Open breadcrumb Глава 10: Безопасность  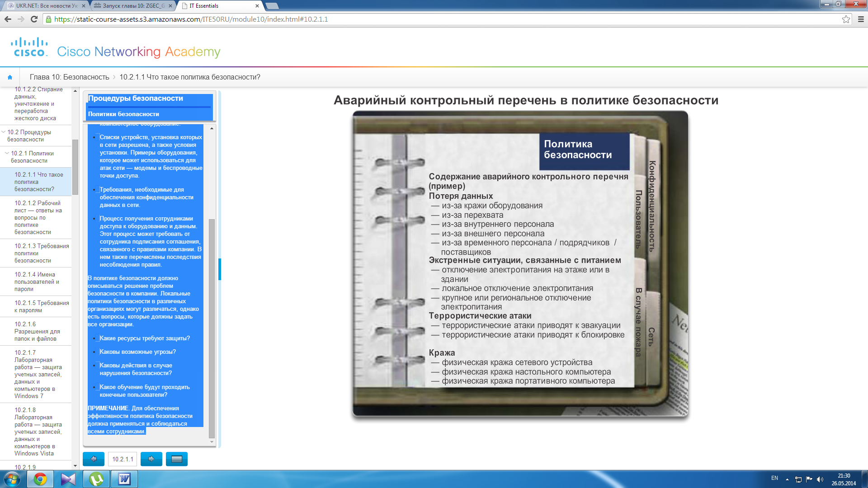pyautogui.click(x=70, y=77)
